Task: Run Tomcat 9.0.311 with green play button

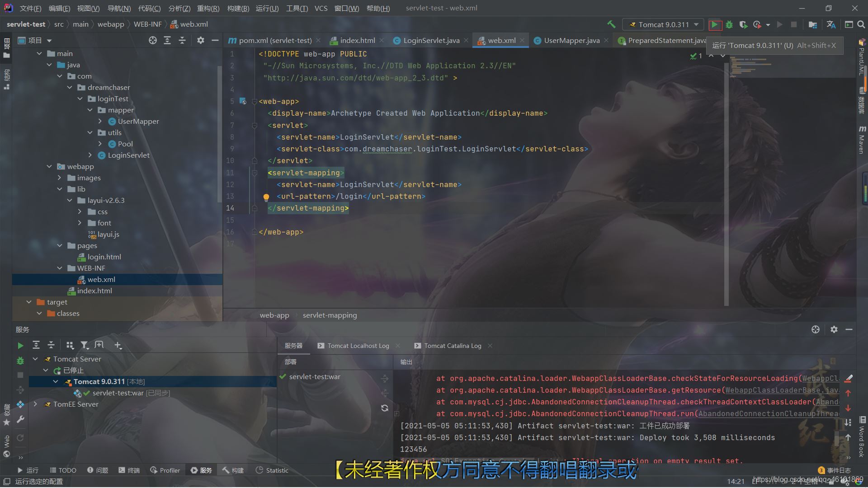Action: (x=714, y=24)
